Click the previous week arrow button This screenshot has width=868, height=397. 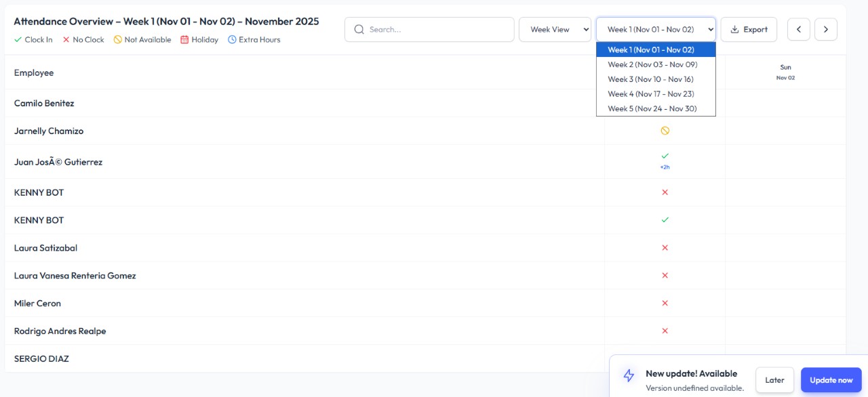click(798, 29)
